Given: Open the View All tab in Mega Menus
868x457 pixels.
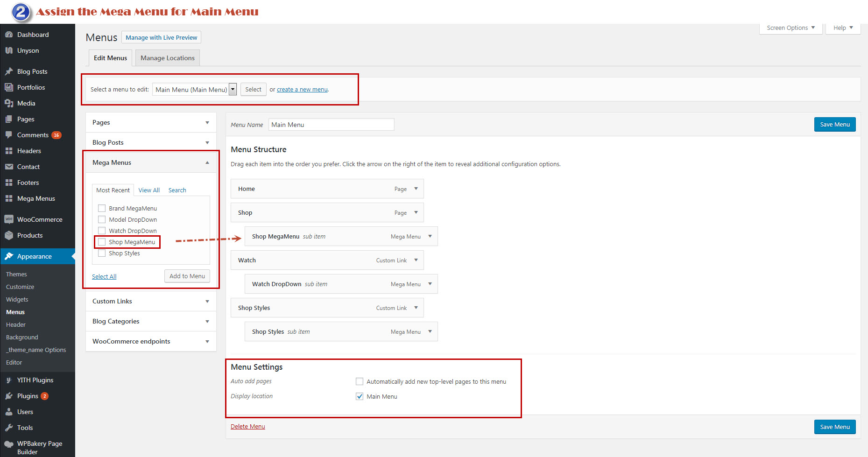Looking at the screenshot, I should pyautogui.click(x=149, y=190).
